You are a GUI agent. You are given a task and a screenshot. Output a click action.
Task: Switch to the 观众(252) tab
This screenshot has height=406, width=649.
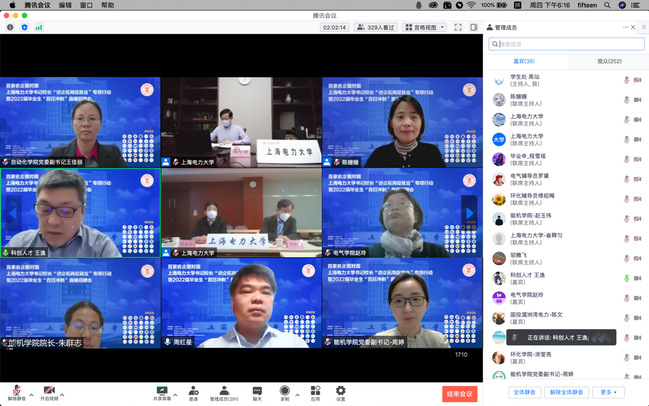[609, 61]
